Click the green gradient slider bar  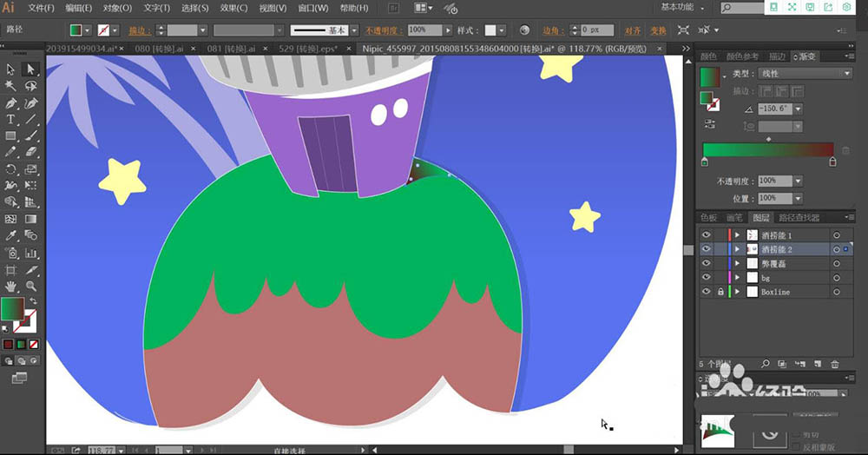click(x=767, y=149)
